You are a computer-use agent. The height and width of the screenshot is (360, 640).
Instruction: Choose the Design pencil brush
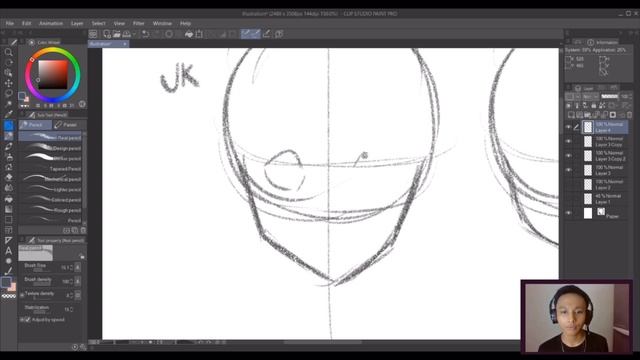(x=51, y=148)
